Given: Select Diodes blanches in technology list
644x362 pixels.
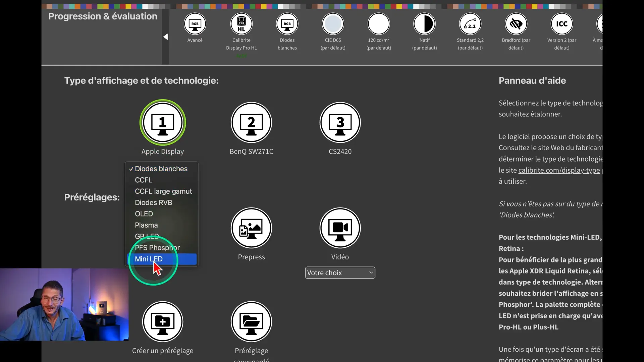Looking at the screenshot, I should tap(161, 169).
